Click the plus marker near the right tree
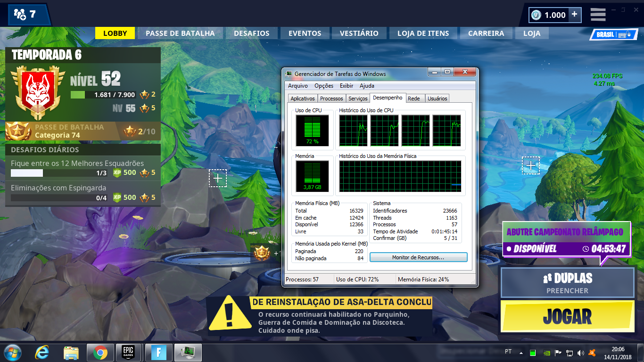 [x=531, y=165]
